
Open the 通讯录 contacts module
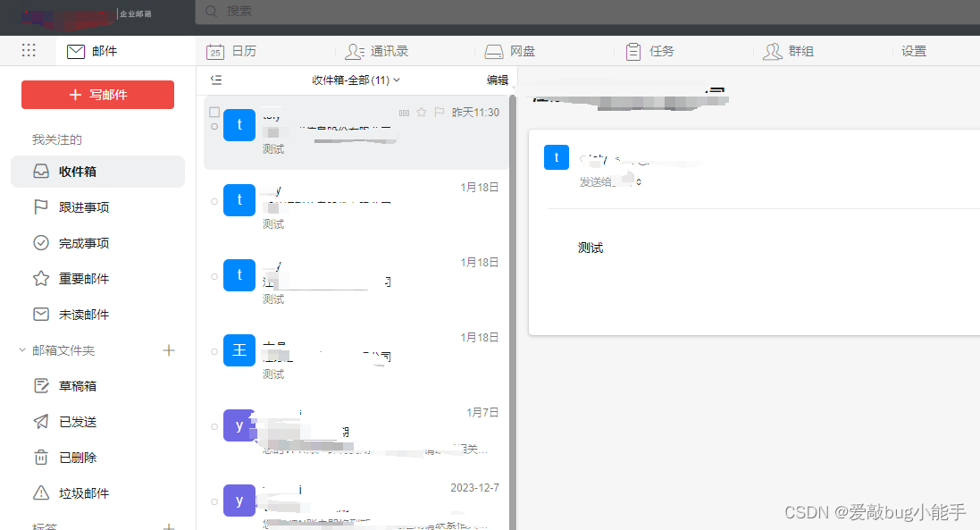(x=389, y=51)
